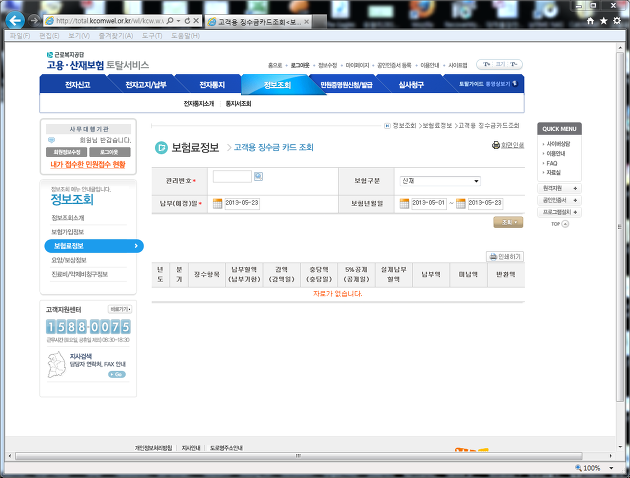Viewport: 630px width, 478px height.
Task: Open the browser Tools gear icon
Action: (617, 21)
